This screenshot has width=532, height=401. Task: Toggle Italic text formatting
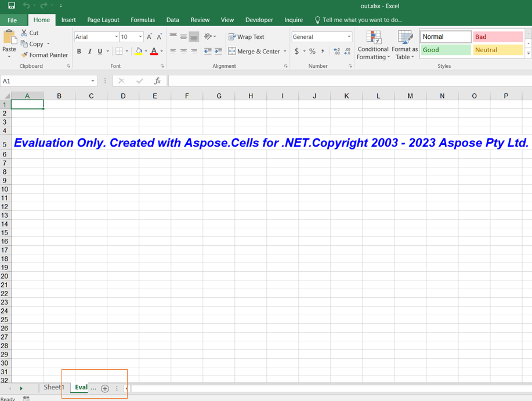click(89, 52)
